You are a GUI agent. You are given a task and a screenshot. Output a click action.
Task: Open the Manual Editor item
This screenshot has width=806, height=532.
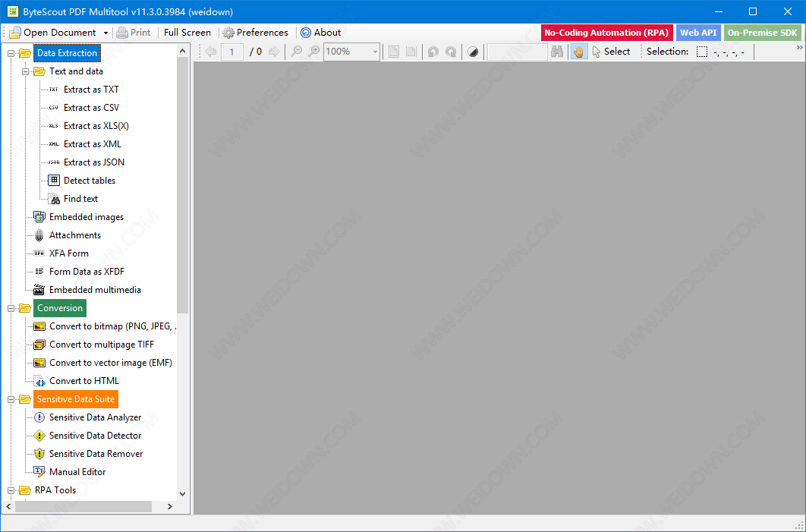77,472
